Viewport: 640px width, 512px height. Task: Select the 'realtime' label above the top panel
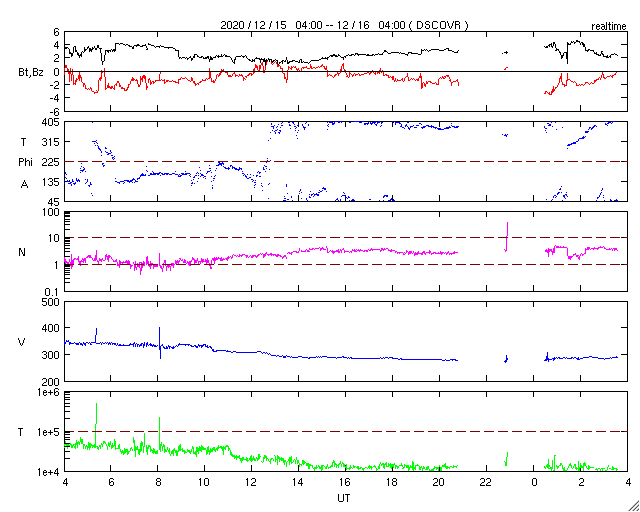[608, 27]
